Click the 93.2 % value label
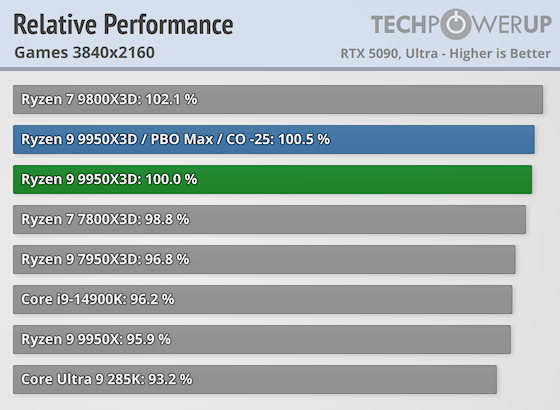 click(170, 379)
